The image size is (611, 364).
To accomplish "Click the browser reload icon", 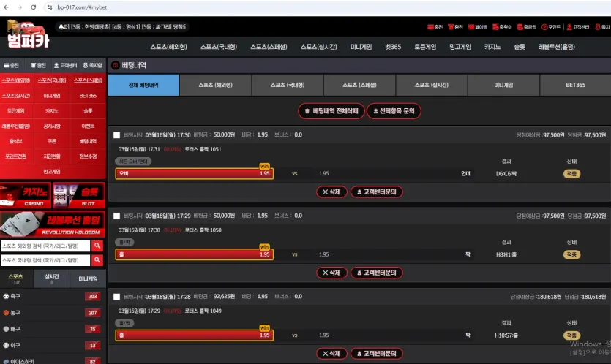I will point(33,7).
